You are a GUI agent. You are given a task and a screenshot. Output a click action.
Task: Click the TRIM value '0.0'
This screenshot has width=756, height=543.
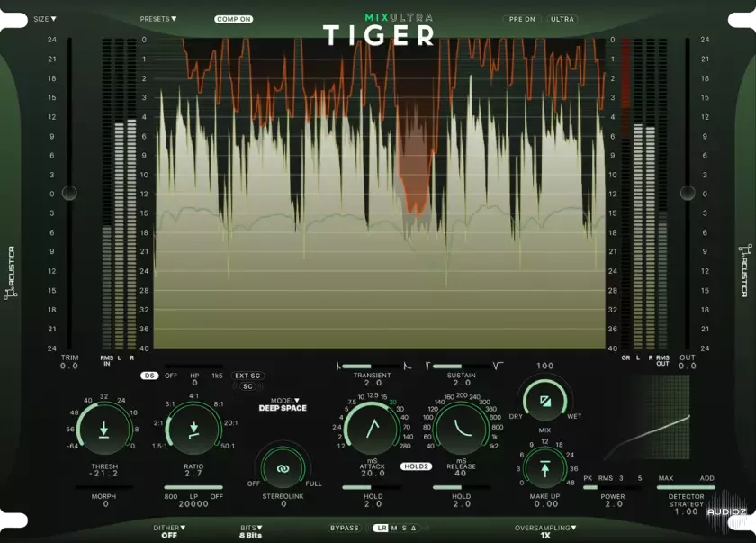[69, 366]
